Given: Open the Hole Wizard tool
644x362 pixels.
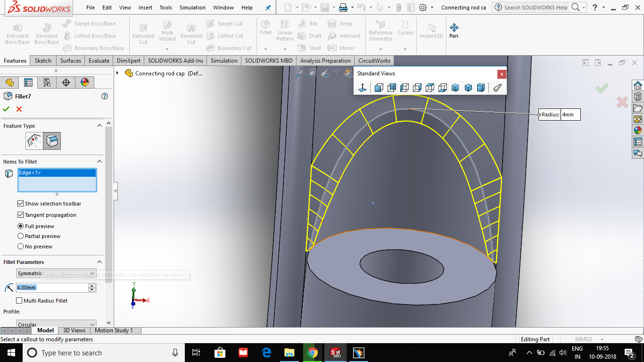Looking at the screenshot, I should pyautogui.click(x=167, y=32).
